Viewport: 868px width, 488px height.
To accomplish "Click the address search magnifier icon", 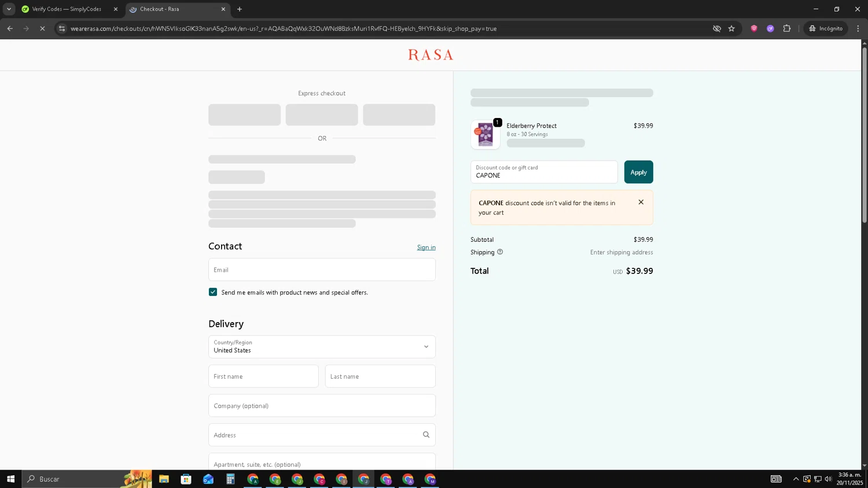I will pos(426,435).
